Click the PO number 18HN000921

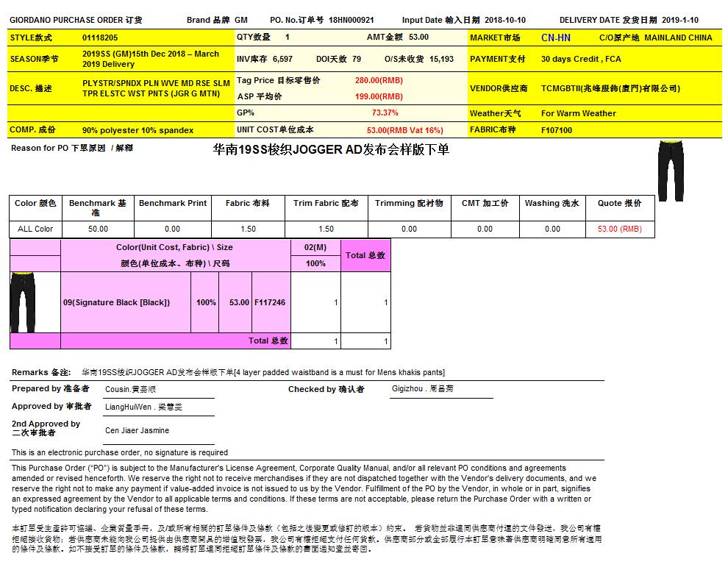click(351, 21)
